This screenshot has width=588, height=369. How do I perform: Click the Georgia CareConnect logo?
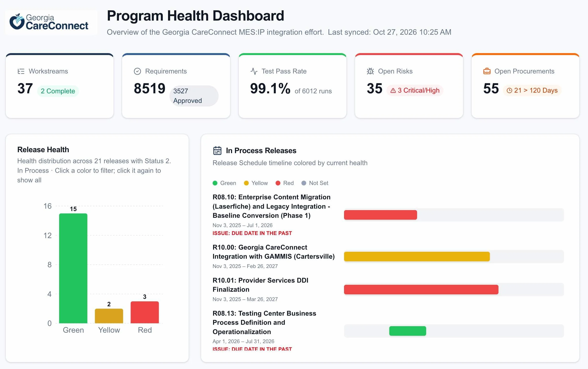(51, 22)
